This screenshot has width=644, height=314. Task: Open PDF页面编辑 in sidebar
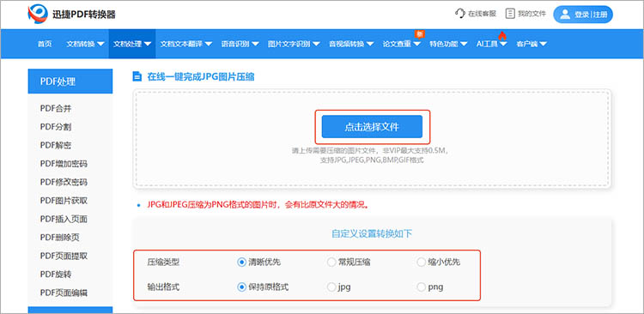coord(64,293)
